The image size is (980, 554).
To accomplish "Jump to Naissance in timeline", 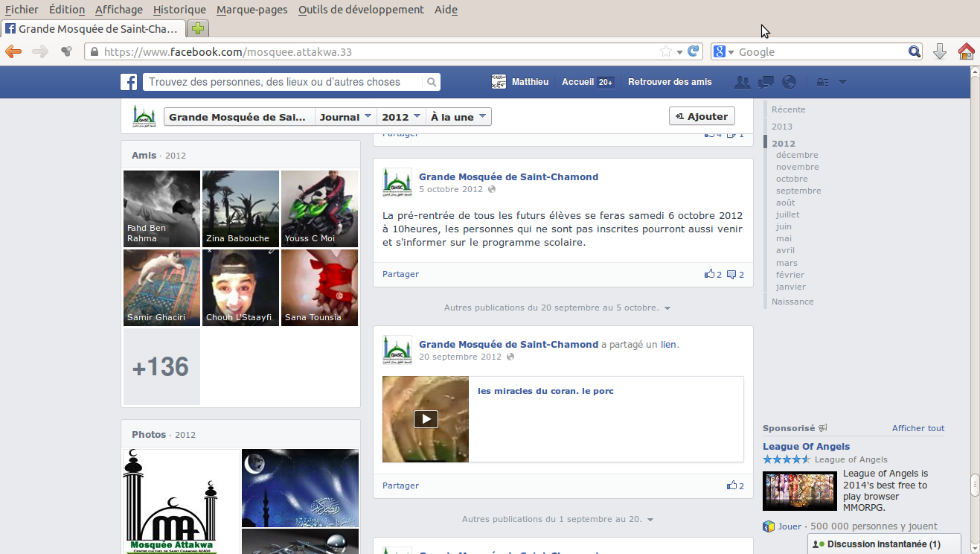I will pyautogui.click(x=792, y=302).
